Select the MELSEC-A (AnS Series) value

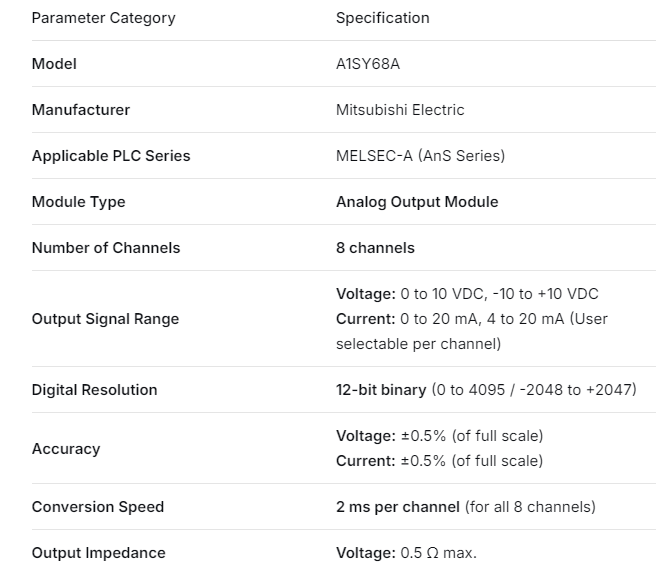[420, 156]
